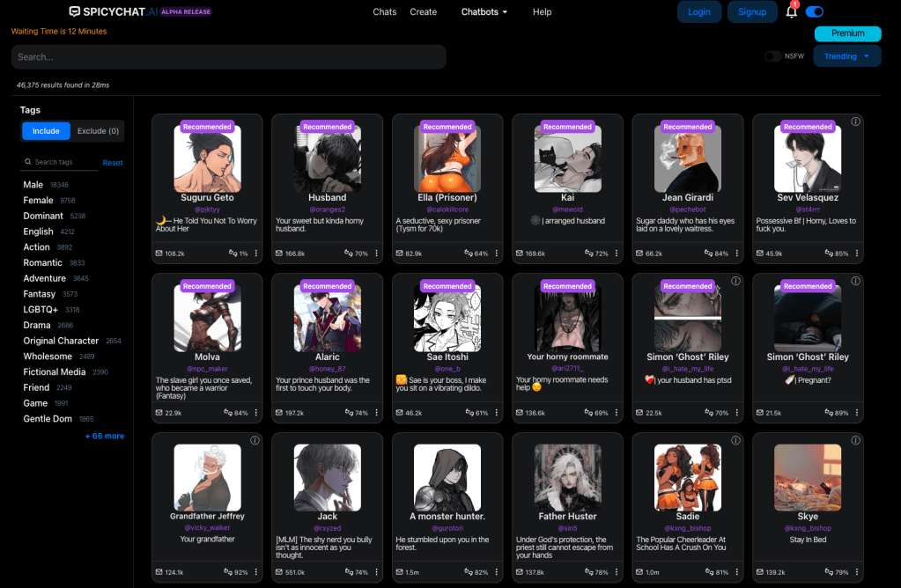Expand tags list with +66 more
Viewport: 901px width, 588px height.
(104, 436)
